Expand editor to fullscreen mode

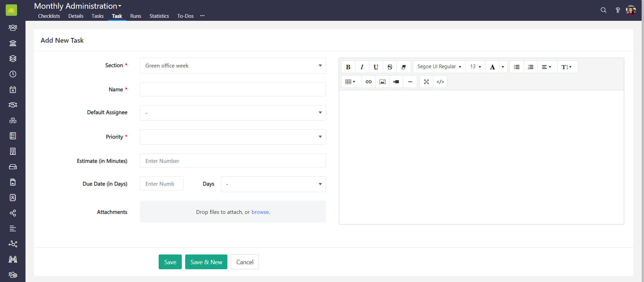pyautogui.click(x=426, y=82)
